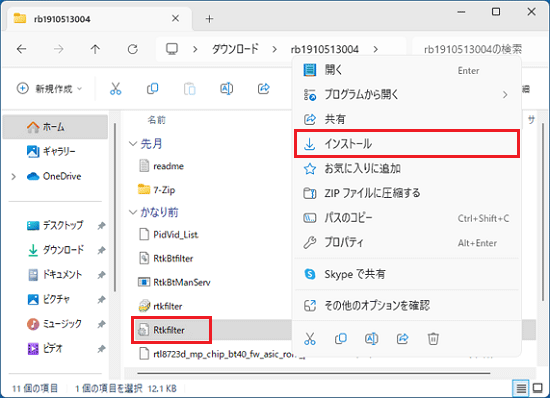This screenshot has width=550, height=398.
Task: Select the readme file
Action: [161, 166]
